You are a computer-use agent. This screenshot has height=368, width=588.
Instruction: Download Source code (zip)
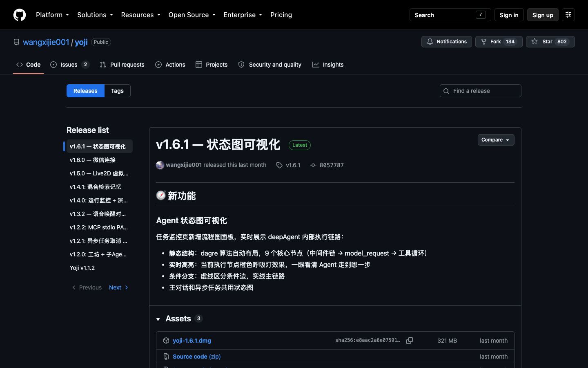197,357
